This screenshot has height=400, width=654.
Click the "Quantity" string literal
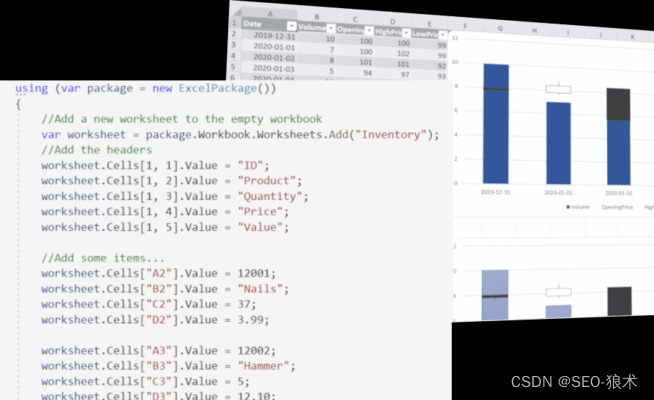[x=270, y=196]
